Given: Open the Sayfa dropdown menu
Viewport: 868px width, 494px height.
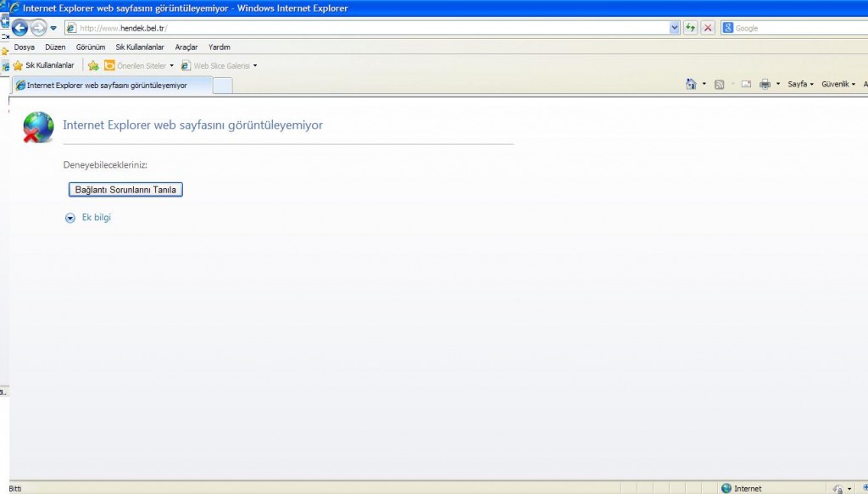Looking at the screenshot, I should (800, 84).
